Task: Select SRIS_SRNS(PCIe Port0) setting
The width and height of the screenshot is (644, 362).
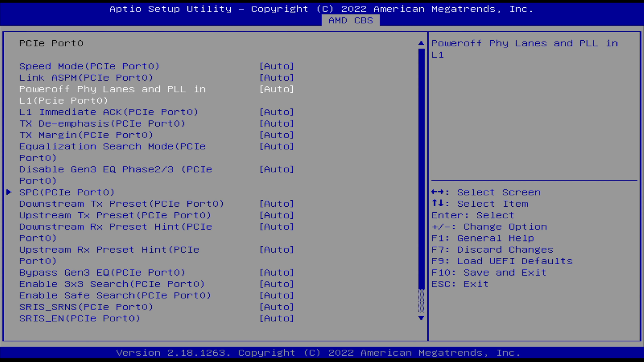Action: (86, 307)
